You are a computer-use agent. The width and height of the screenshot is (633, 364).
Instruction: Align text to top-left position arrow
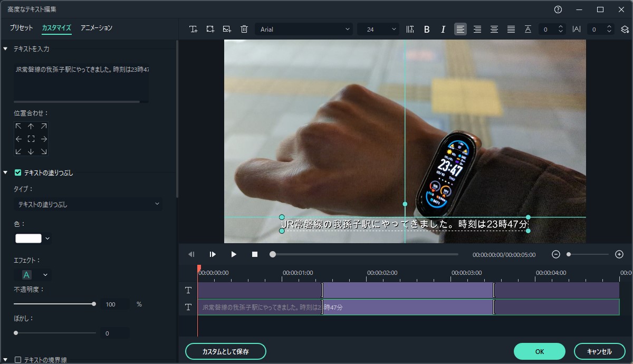coord(18,126)
